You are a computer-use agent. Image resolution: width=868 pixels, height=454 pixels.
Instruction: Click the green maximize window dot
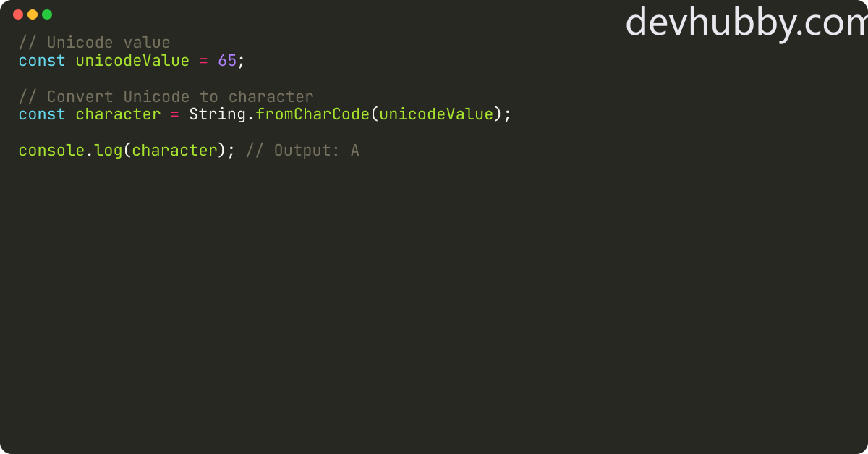click(47, 14)
